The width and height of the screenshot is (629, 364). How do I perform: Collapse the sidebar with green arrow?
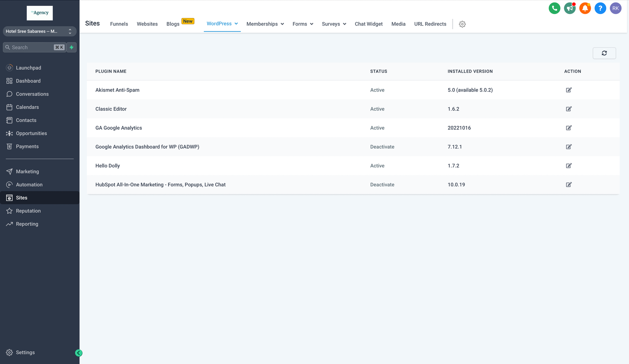coord(79,353)
